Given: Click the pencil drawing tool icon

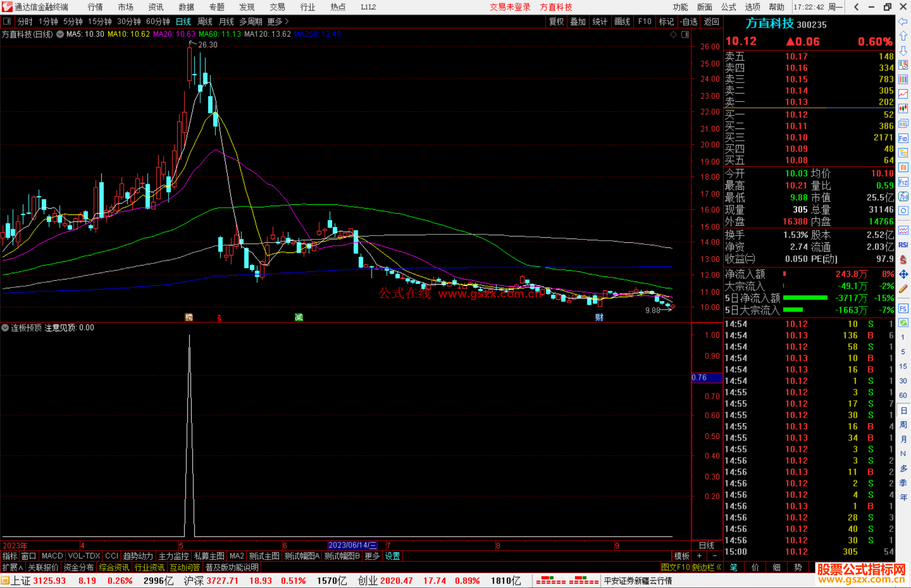Looking at the screenshot, I should pos(903,289).
